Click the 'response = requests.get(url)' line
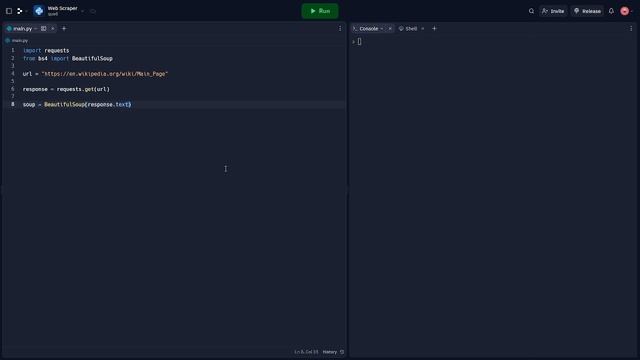The height and width of the screenshot is (360, 640). point(66,89)
